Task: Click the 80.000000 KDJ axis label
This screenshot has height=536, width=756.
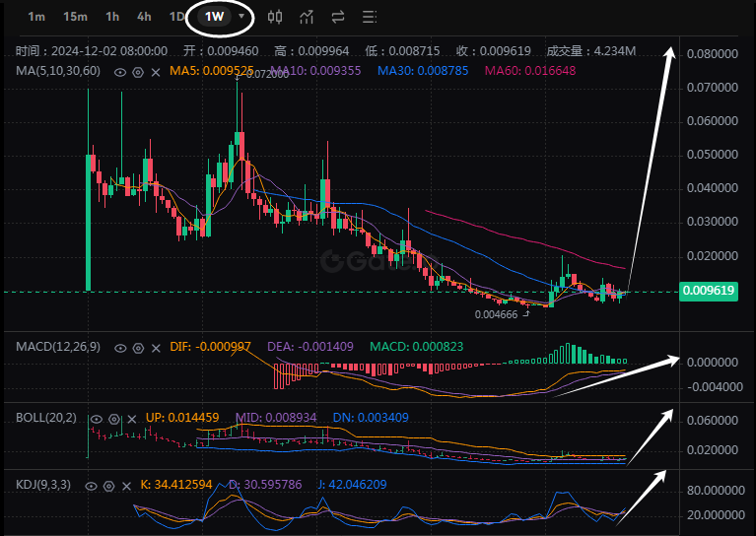Action: click(716, 491)
